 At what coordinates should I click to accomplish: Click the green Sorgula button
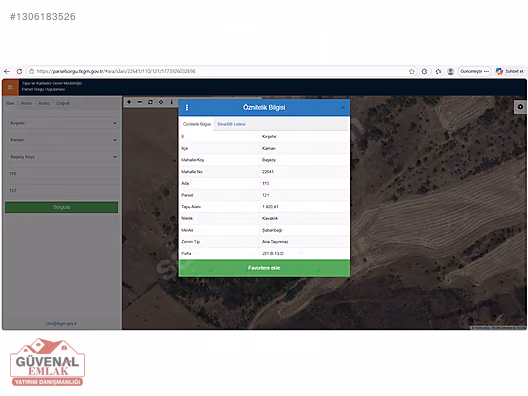[61, 207]
